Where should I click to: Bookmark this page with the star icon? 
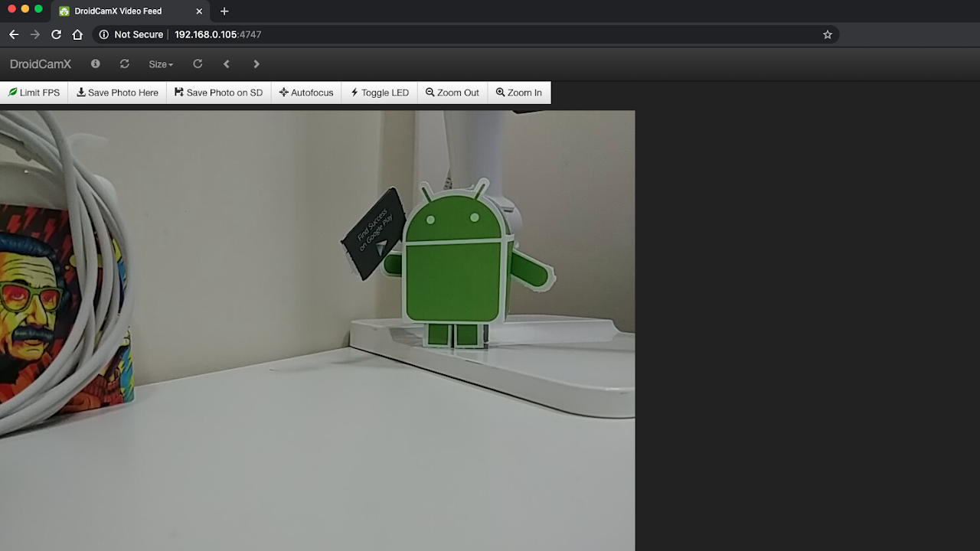[828, 34]
